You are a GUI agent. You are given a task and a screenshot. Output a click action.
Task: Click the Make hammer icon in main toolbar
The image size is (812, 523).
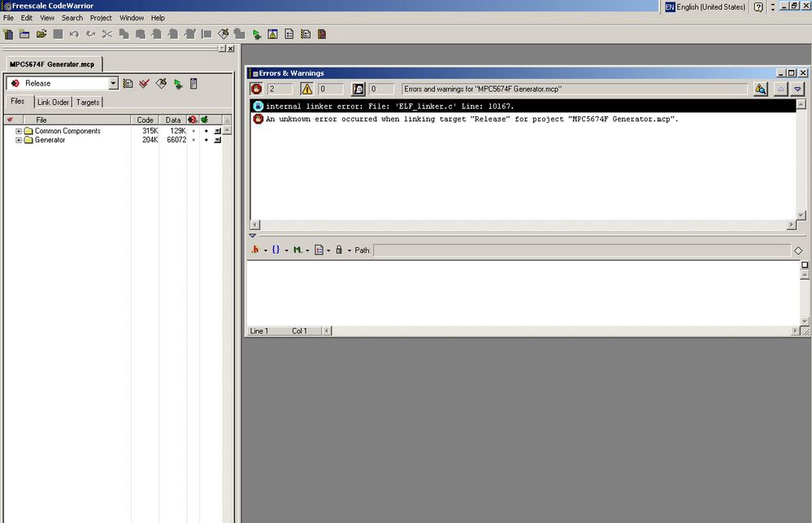pos(224,34)
